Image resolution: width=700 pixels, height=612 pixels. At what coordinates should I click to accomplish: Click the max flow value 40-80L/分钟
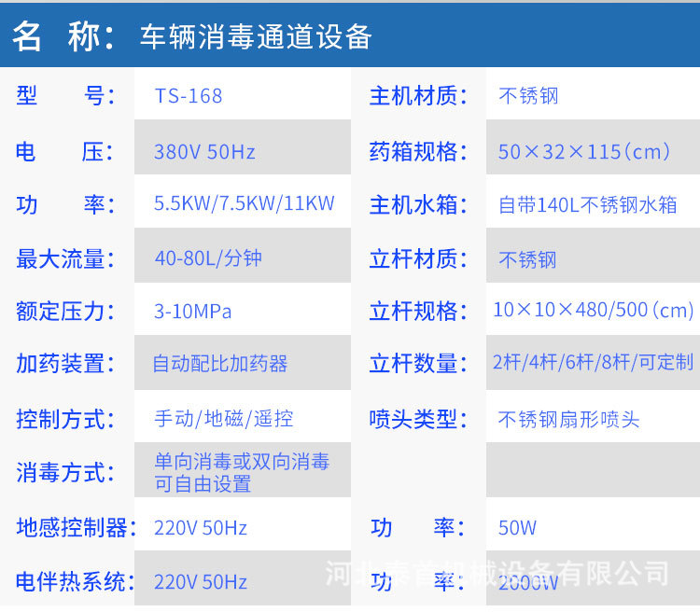point(208,257)
